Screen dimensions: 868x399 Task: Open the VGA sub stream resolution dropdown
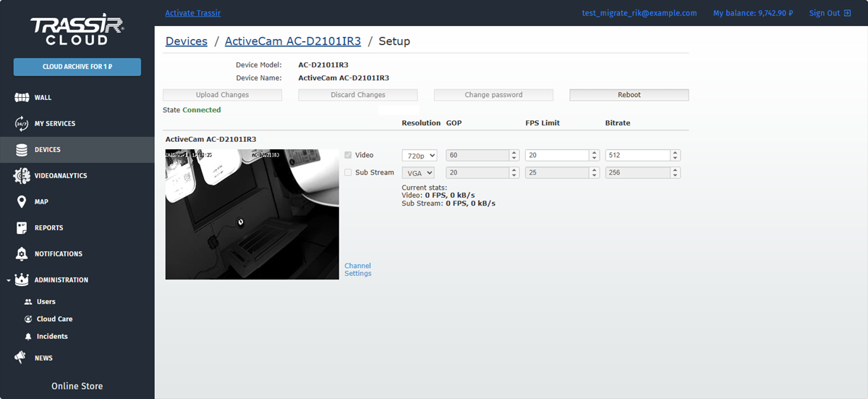[418, 172]
